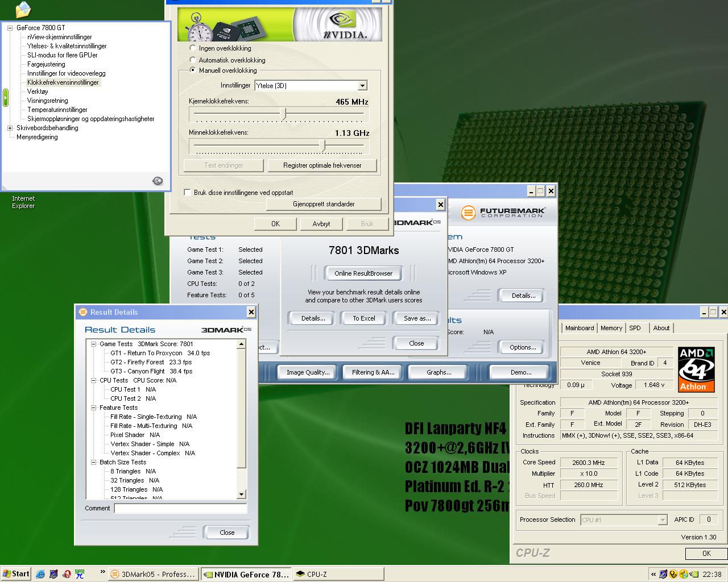Viewport: 728px width, 582px height.
Task: Open the Start menu
Action: pyautogui.click(x=16, y=574)
